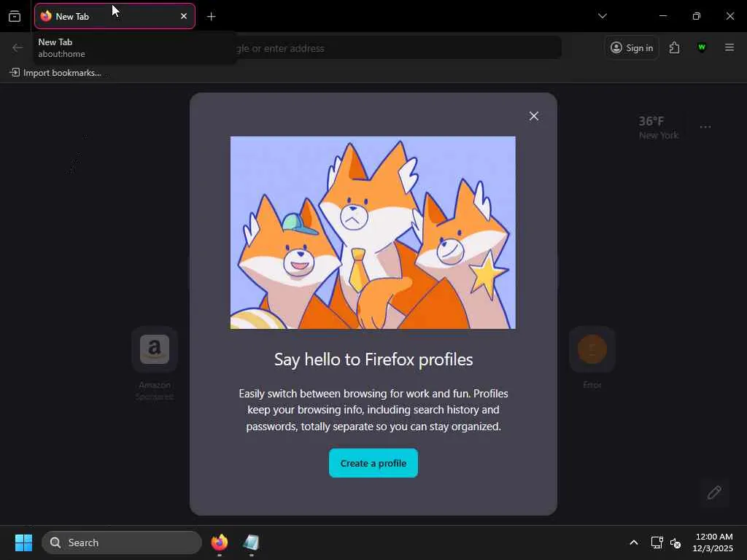This screenshot has height=560, width=747.
Task: Open the 36°F New York weather widget
Action: [x=659, y=127]
